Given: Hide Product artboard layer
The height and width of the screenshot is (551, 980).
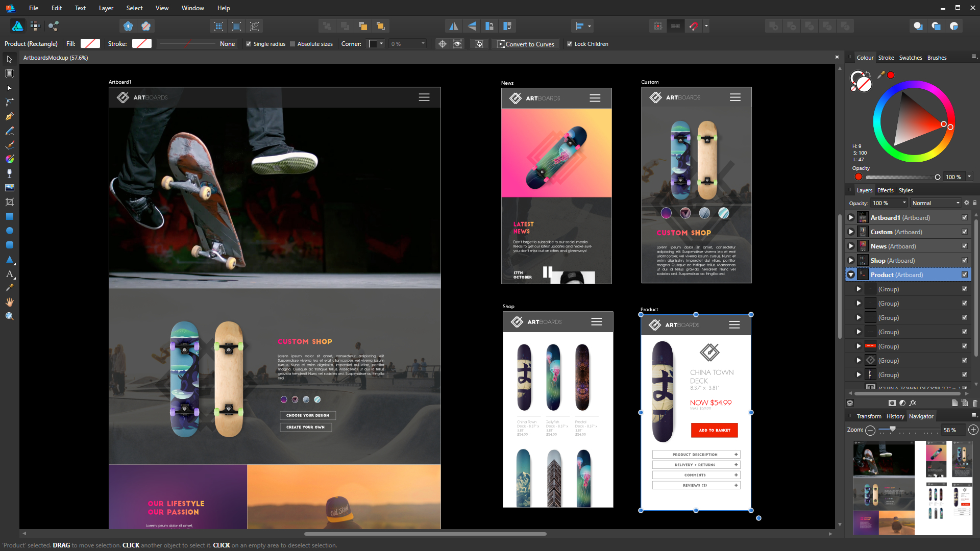Looking at the screenshot, I should [965, 275].
